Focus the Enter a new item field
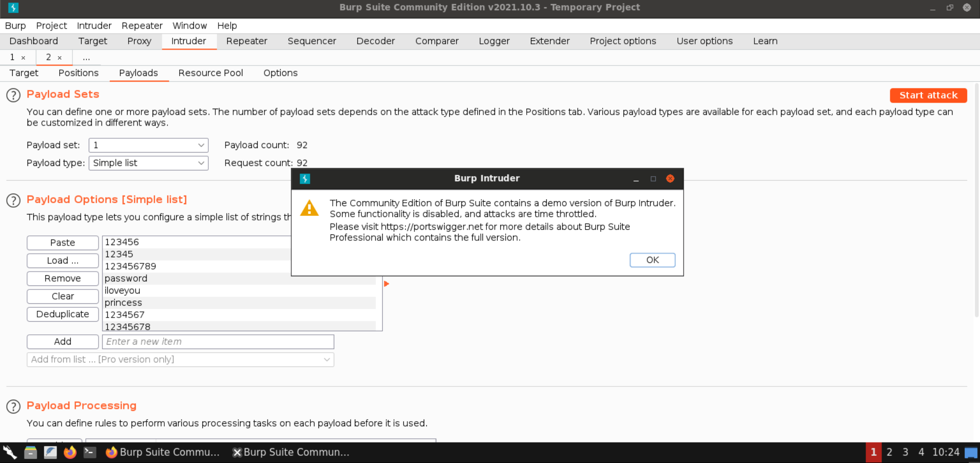Screen dimensions: 980x463 (218, 342)
